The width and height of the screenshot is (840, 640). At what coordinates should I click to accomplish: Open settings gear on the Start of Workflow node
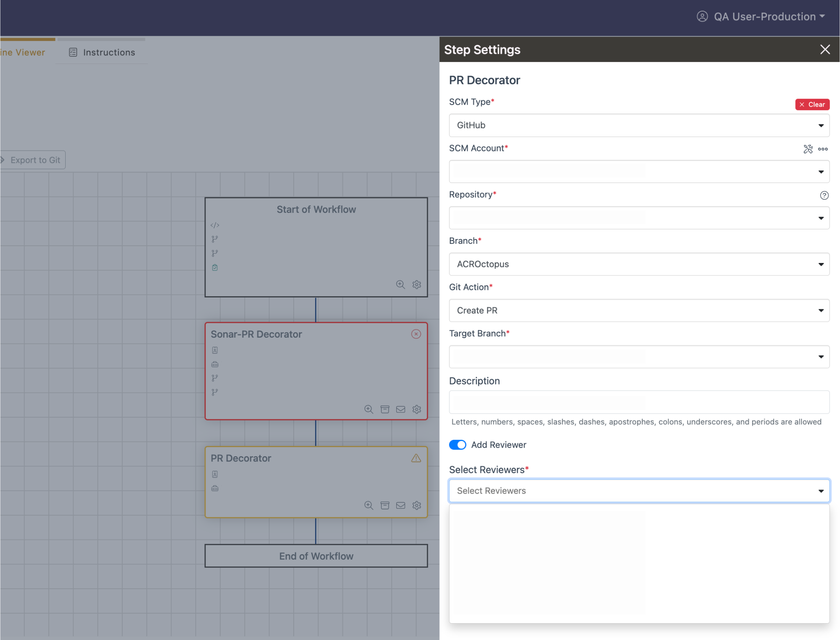(417, 284)
